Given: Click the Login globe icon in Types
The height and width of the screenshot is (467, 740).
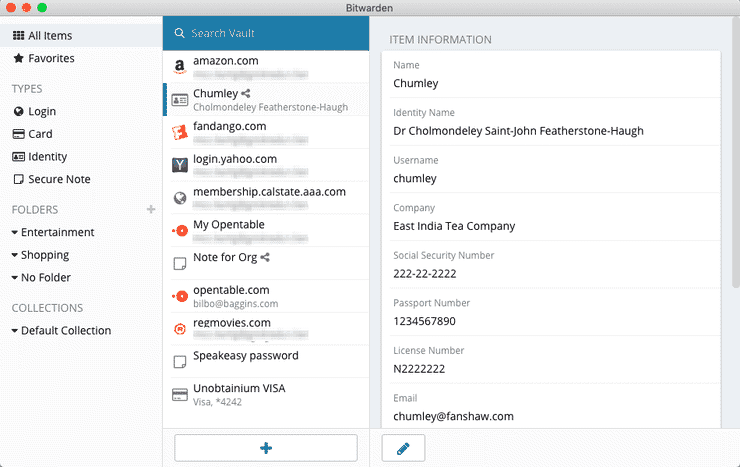Looking at the screenshot, I should (18, 111).
